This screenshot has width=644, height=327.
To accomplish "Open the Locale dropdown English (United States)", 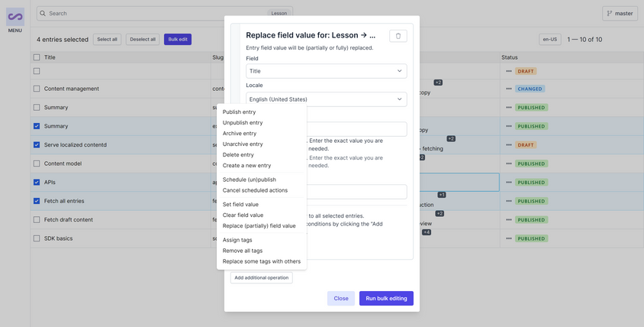I will tap(326, 99).
